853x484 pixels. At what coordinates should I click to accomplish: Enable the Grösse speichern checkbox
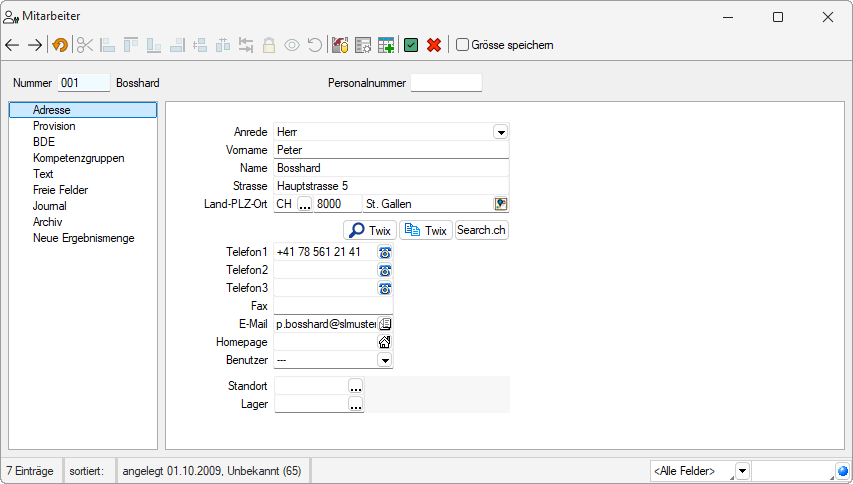pyautogui.click(x=462, y=45)
